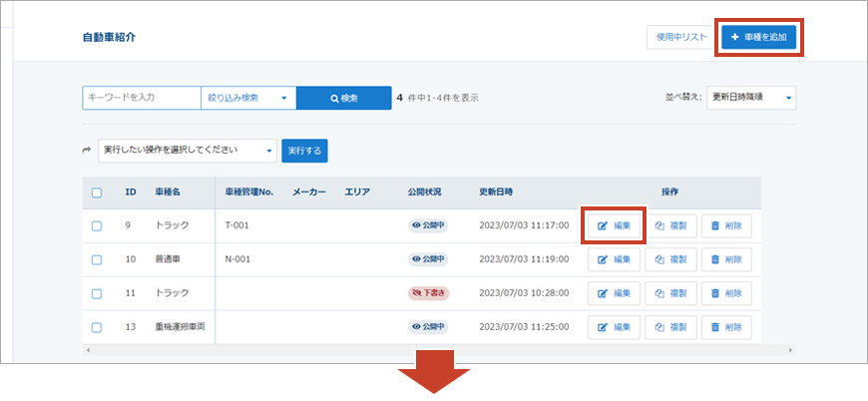Click the plus 車種を追加 button
This screenshot has width=868, height=401.
(x=758, y=37)
